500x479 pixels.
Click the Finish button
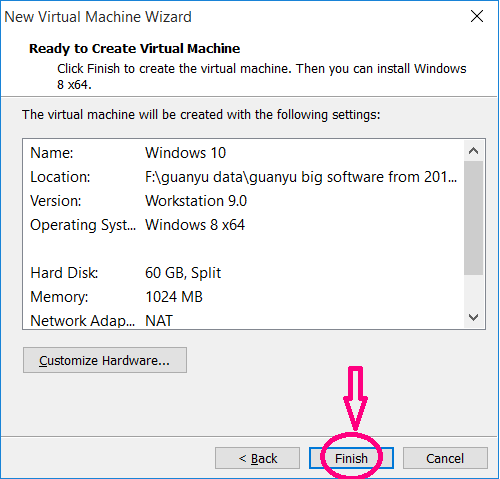351,458
